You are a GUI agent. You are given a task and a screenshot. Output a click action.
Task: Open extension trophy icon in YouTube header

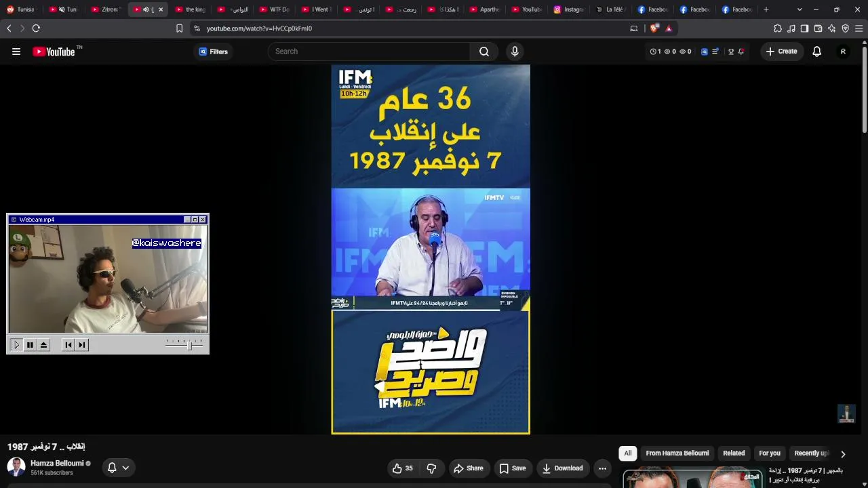[x=731, y=52]
